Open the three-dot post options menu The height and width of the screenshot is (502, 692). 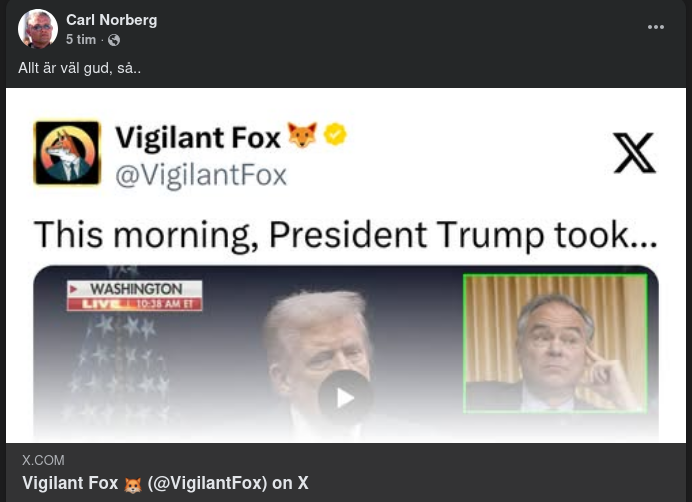pos(656,27)
